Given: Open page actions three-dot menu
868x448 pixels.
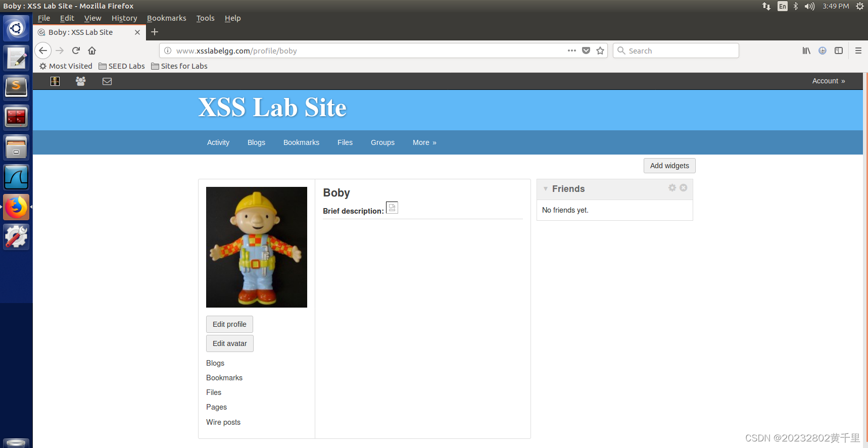Looking at the screenshot, I should coord(572,51).
